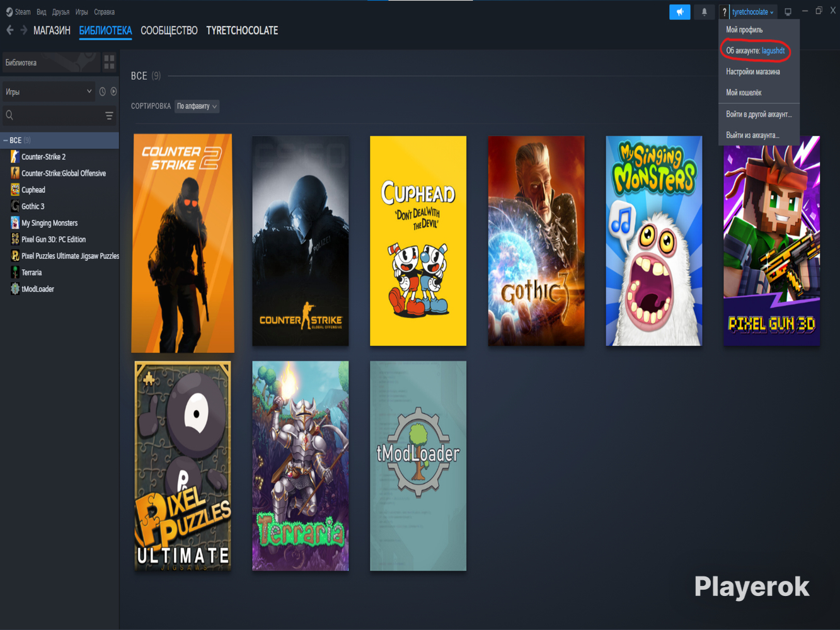The image size is (840, 630).
Task: Switch to collections grid view icon
Action: (109, 62)
